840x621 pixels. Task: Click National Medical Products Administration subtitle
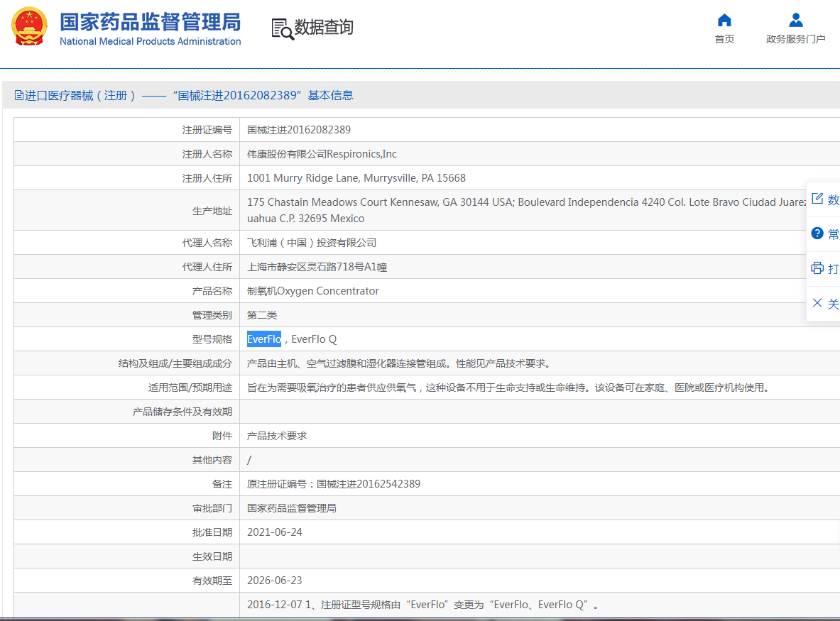click(150, 41)
